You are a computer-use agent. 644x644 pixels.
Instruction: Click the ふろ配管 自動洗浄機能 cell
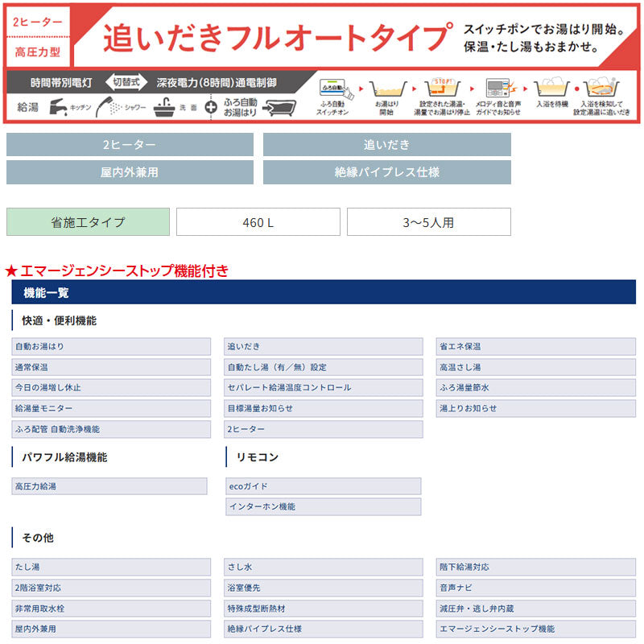[111, 429]
